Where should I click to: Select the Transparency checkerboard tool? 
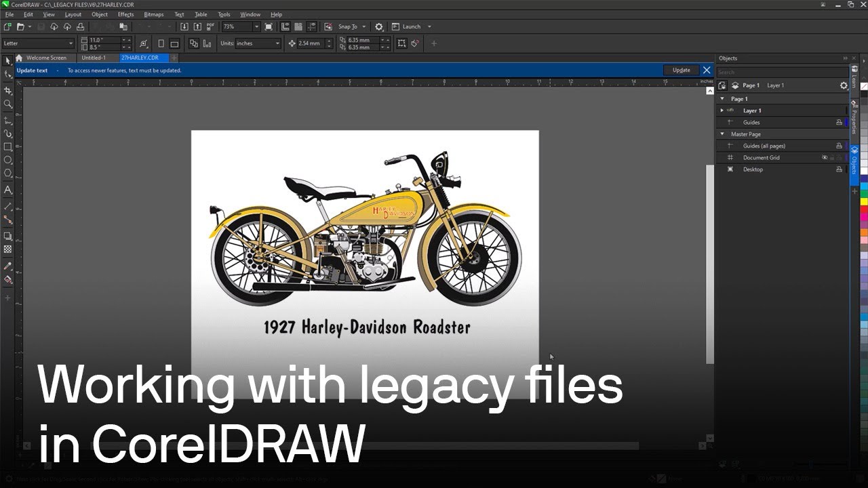[7, 249]
